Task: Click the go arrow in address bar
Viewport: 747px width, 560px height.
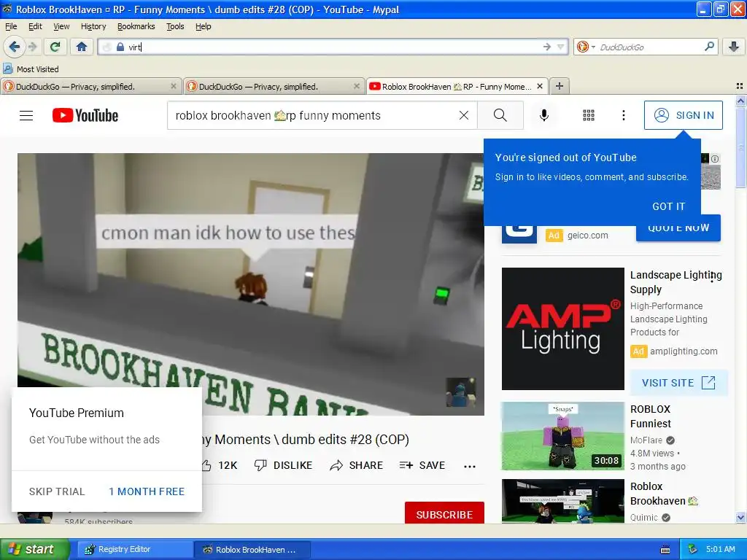Action: (x=547, y=47)
